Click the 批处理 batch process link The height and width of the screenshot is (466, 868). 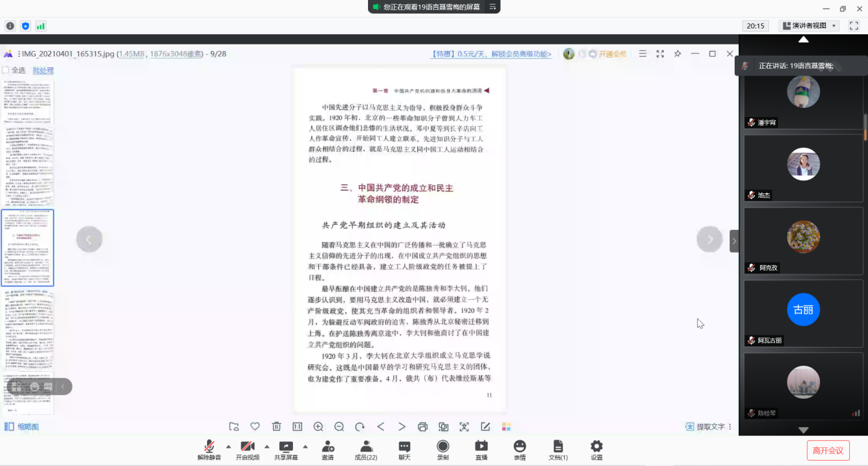click(x=43, y=70)
